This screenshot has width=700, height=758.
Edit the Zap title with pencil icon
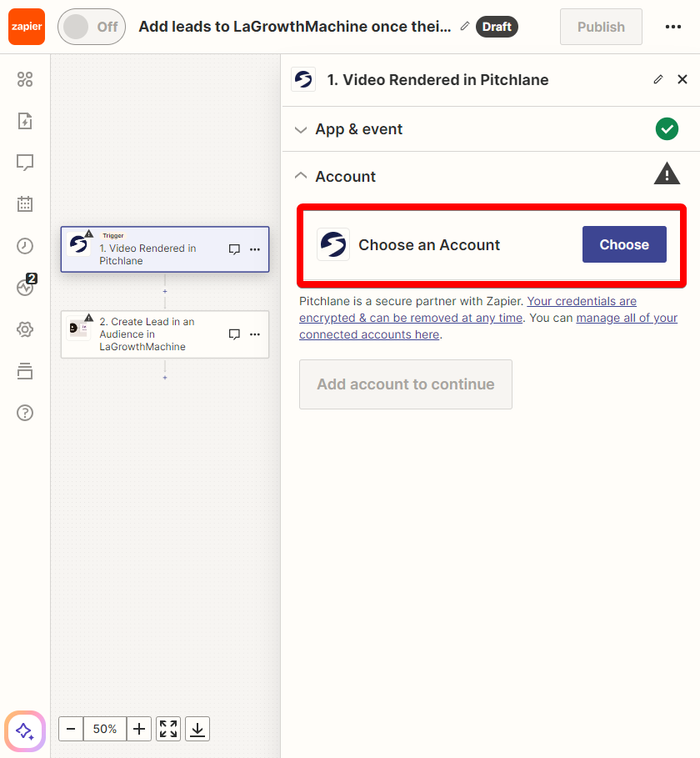pos(465,26)
